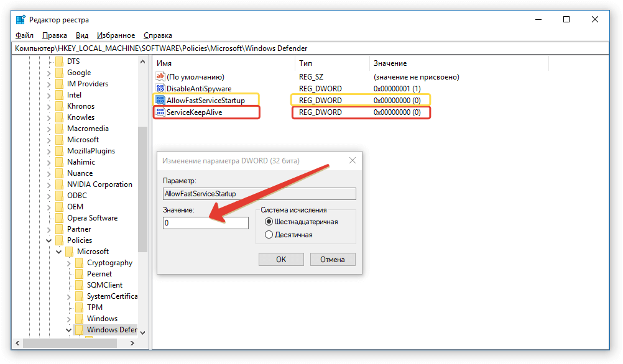
Task: Select the Шестнадцатеричная (hexadecimal) radio button
Action: (269, 222)
